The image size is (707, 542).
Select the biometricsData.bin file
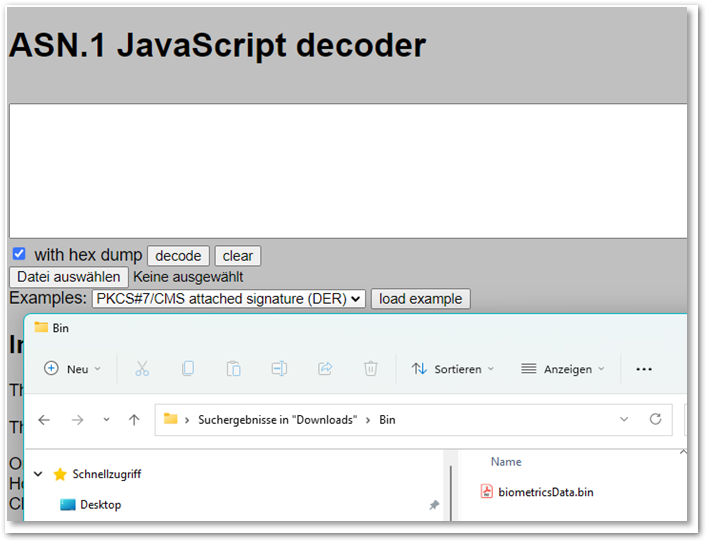point(545,491)
